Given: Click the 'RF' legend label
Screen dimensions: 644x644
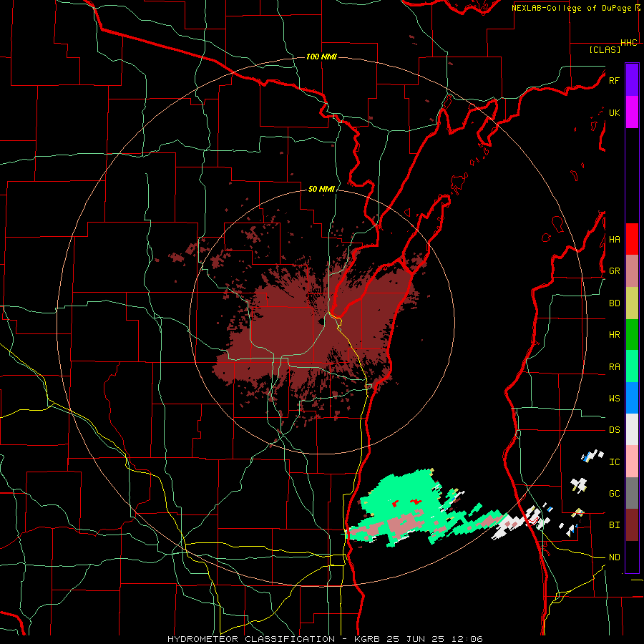Looking at the screenshot, I should tap(614, 80).
